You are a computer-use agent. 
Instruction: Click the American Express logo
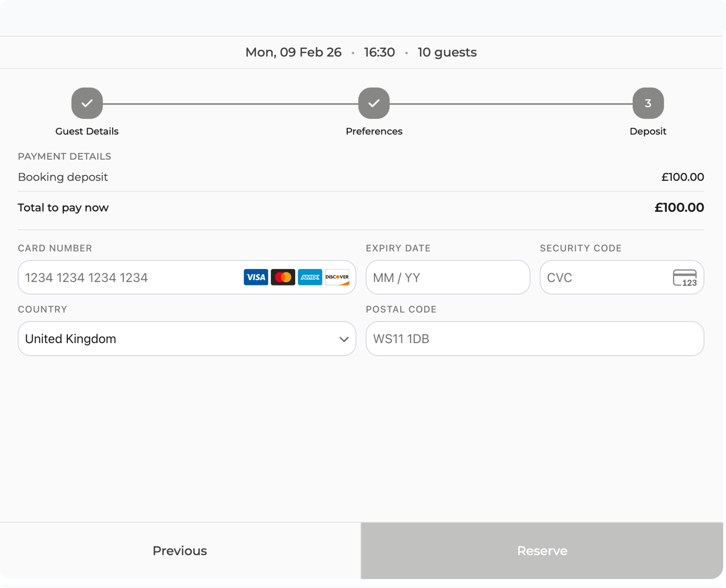click(310, 277)
